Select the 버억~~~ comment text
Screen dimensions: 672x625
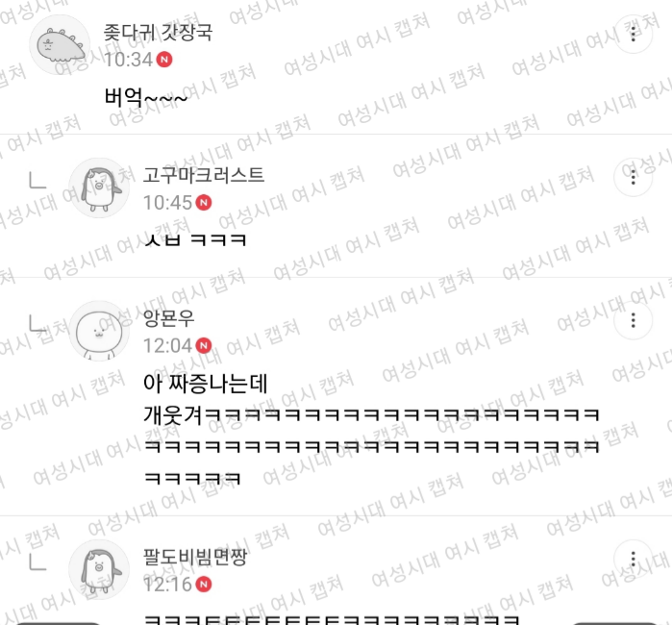coord(146,97)
